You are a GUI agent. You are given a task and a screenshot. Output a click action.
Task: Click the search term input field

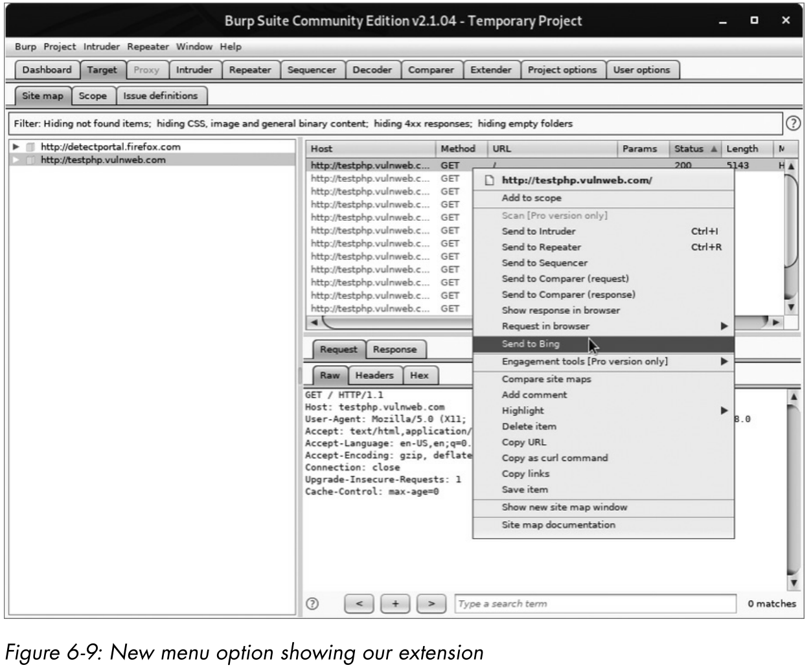(595, 603)
